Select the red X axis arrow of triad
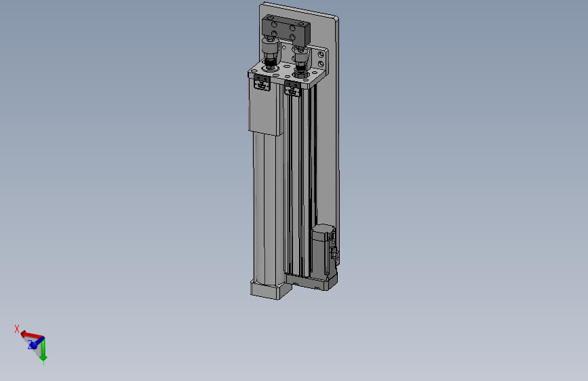The image size is (588, 381). coord(31,334)
